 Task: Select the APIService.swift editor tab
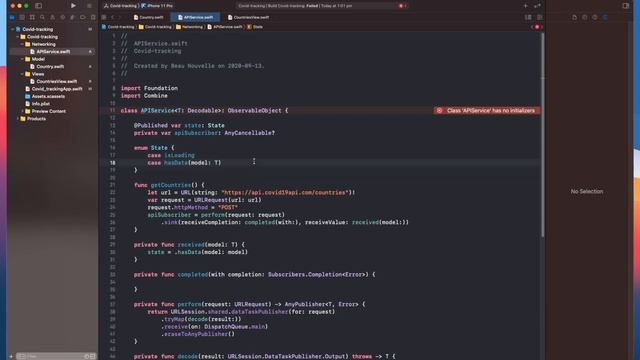[196, 17]
